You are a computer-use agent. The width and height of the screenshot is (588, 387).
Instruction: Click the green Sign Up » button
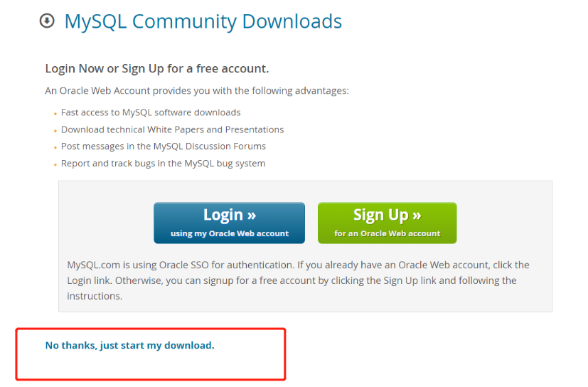387,223
